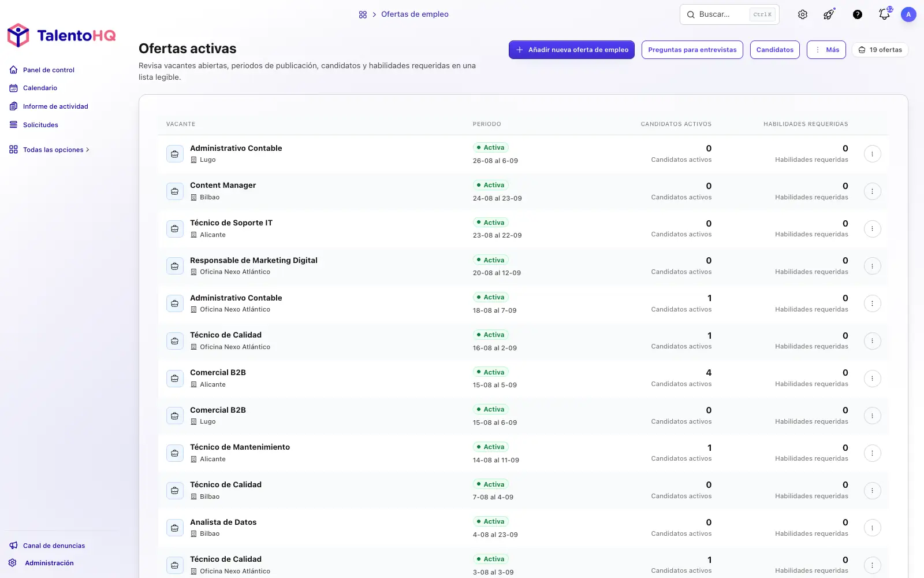
Task: Click the rocket icon in header
Action: (829, 14)
